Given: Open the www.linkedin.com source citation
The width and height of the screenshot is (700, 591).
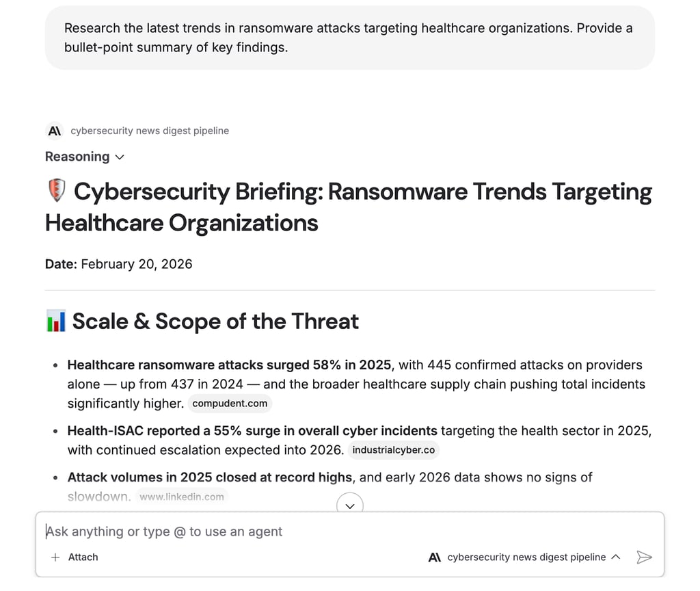Looking at the screenshot, I should coord(182,497).
